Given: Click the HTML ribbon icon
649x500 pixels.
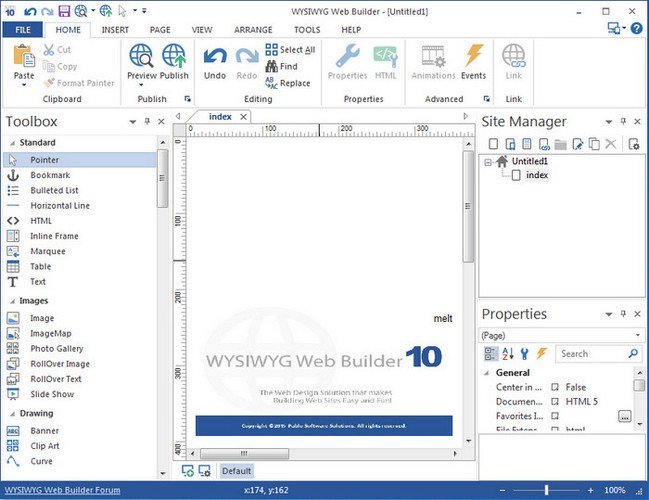Looking at the screenshot, I should click(x=385, y=55).
